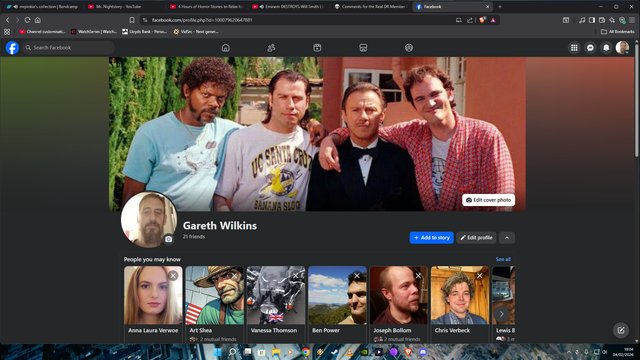Click the browser home icon

[38, 20]
